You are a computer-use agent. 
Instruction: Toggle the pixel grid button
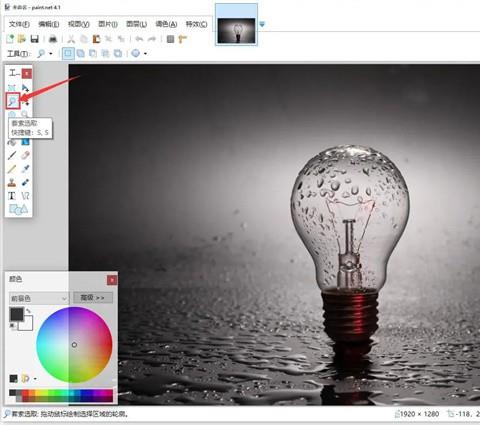pyautogui.click(x=170, y=39)
